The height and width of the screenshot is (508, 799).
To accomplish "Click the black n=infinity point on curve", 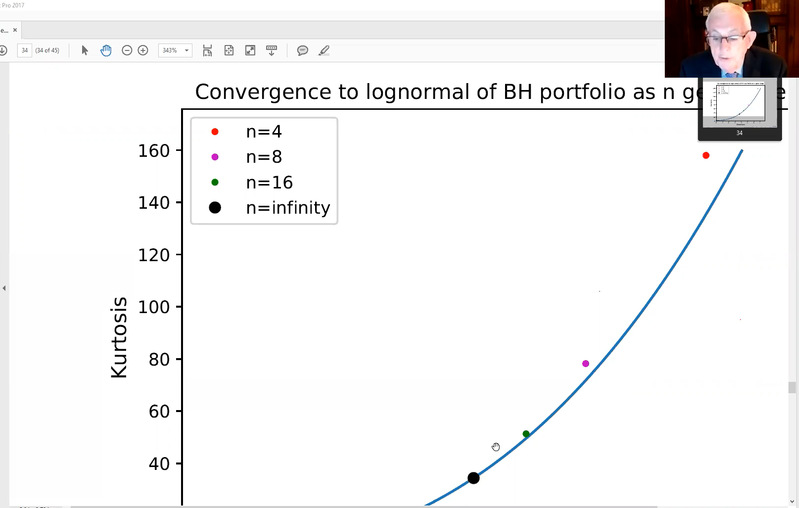I will (474, 478).
